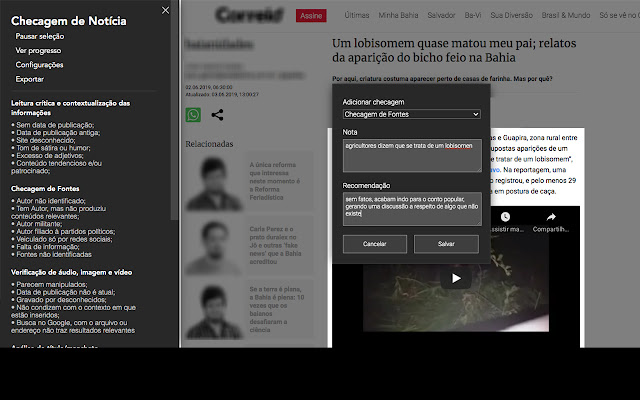Viewport: 640px width, 400px height.
Task: Click Pausar seleção in the side panel
Action: click(40, 36)
